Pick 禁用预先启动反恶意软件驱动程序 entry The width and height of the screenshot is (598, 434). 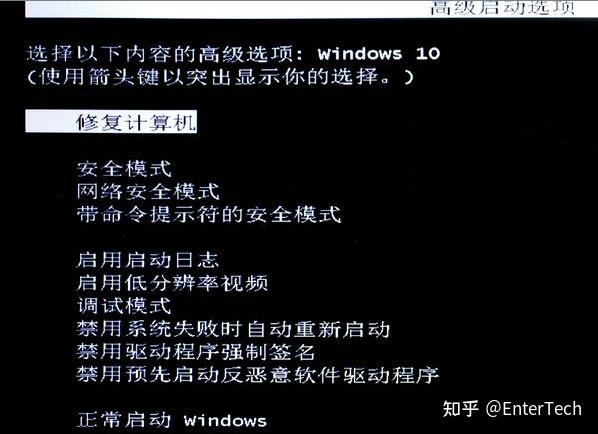click(257, 375)
